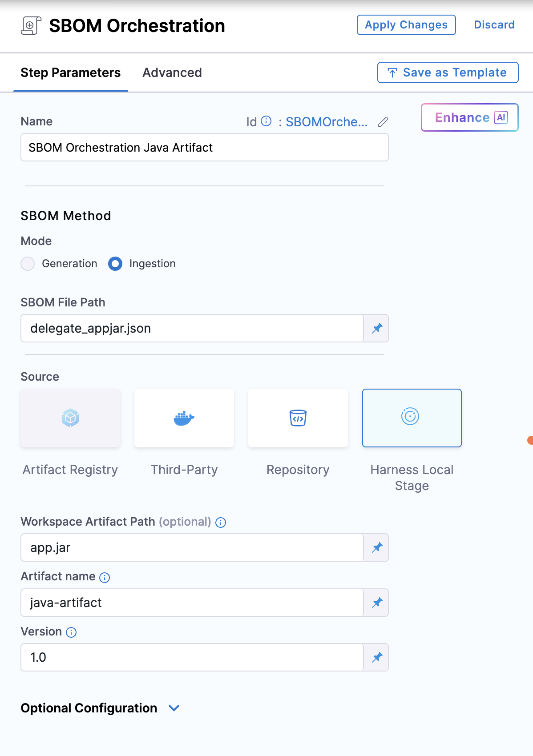Click the Apply Changes button
Screen dimensions: 533x756
point(406,25)
